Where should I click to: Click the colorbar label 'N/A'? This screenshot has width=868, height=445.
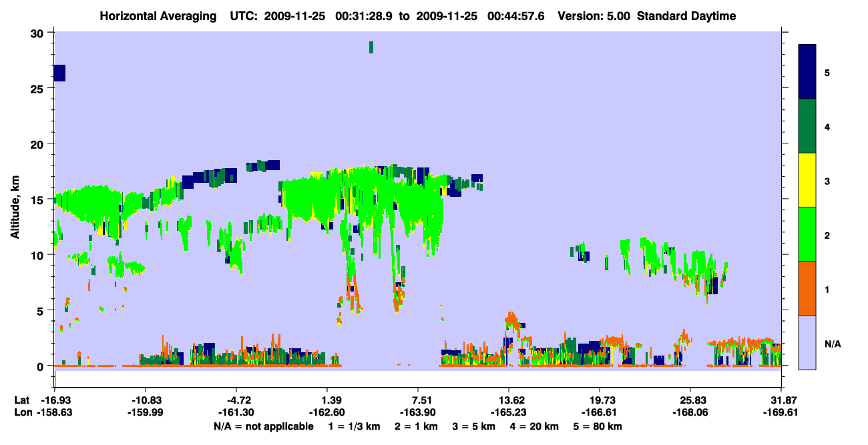point(832,344)
